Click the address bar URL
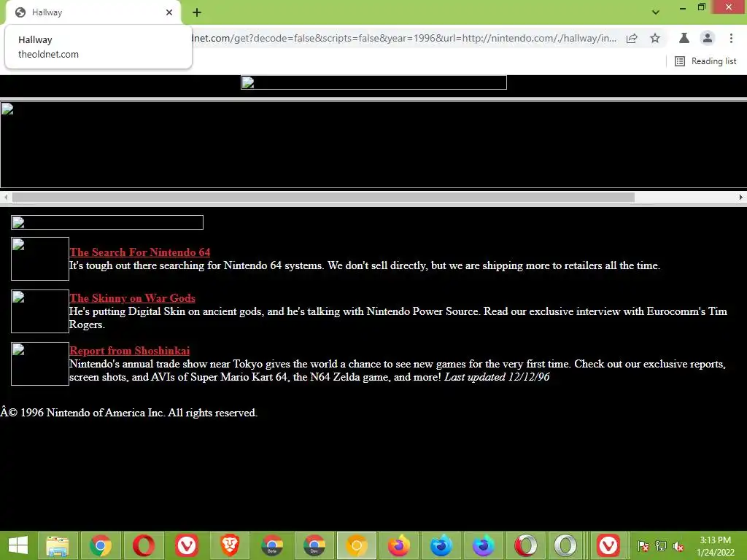Screen dimensions: 747x560 (x=404, y=38)
